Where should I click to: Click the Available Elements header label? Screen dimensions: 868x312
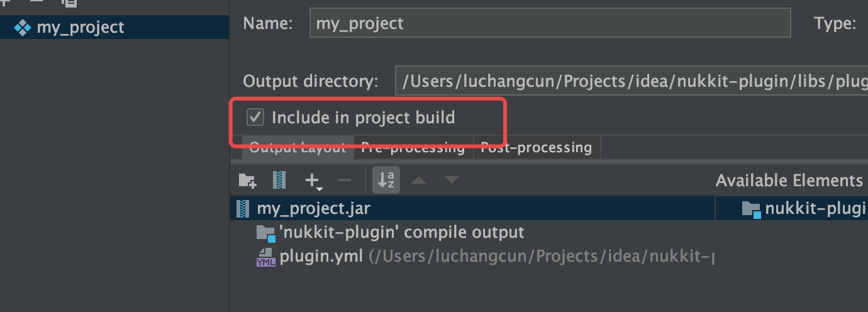pos(789,181)
